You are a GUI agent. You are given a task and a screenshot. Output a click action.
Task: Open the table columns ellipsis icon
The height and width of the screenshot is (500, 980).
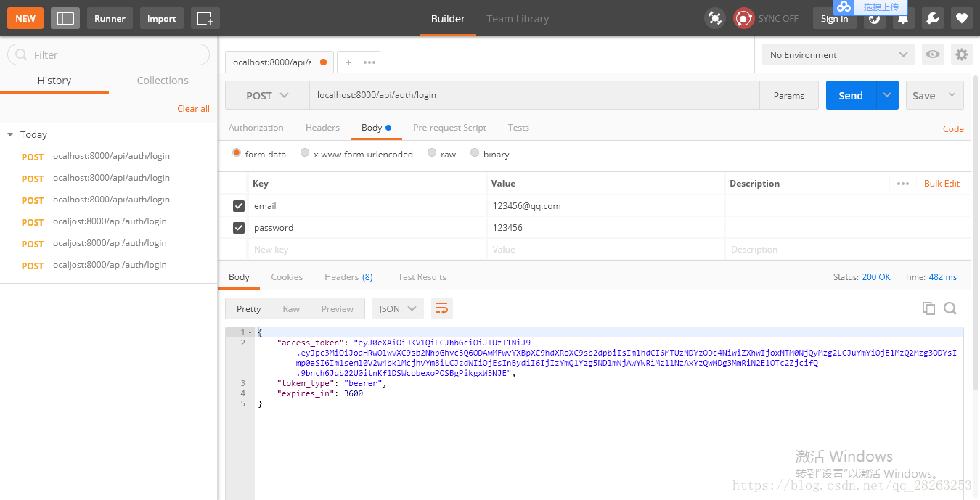coord(903,184)
